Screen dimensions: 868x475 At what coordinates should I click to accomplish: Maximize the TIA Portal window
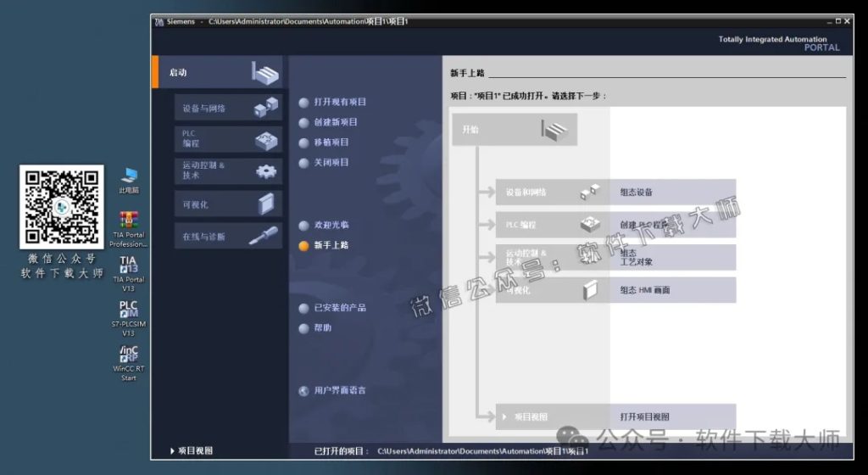[838, 21]
